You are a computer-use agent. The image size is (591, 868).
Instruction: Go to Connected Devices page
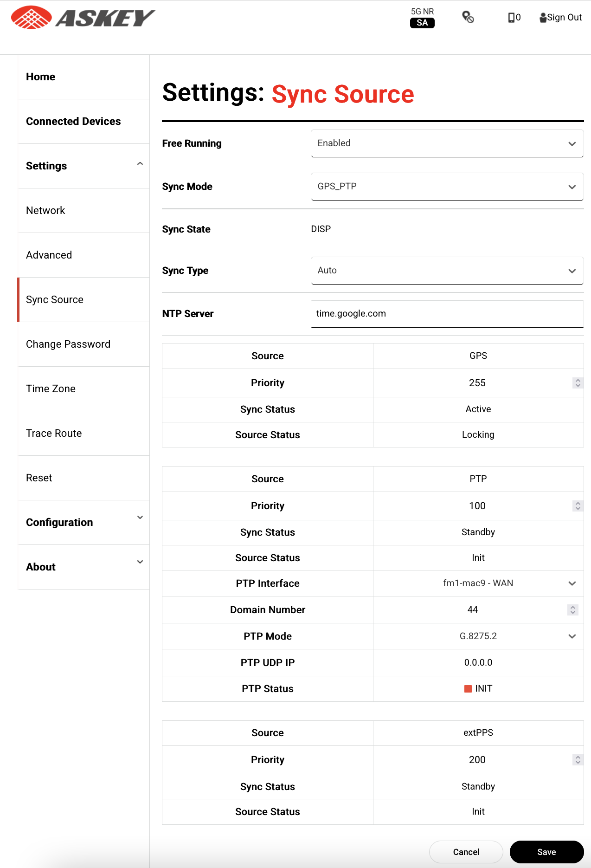click(x=73, y=121)
